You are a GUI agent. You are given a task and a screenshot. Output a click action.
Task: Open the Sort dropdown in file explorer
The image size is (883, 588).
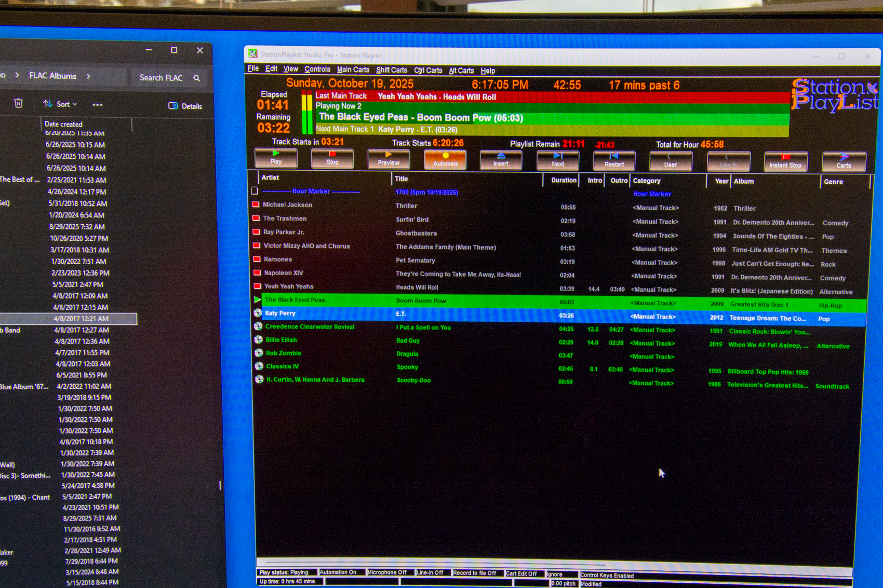pyautogui.click(x=60, y=104)
